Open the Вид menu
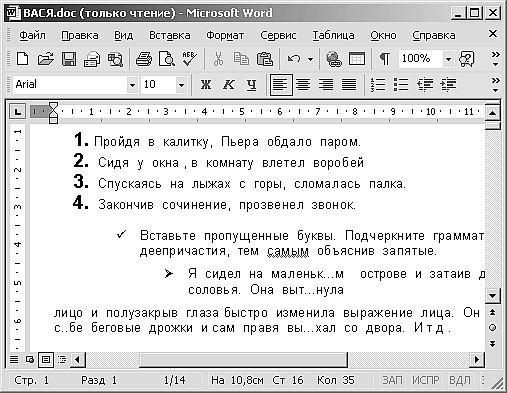Image resolution: width=507 pixels, height=393 pixels. tap(124, 35)
